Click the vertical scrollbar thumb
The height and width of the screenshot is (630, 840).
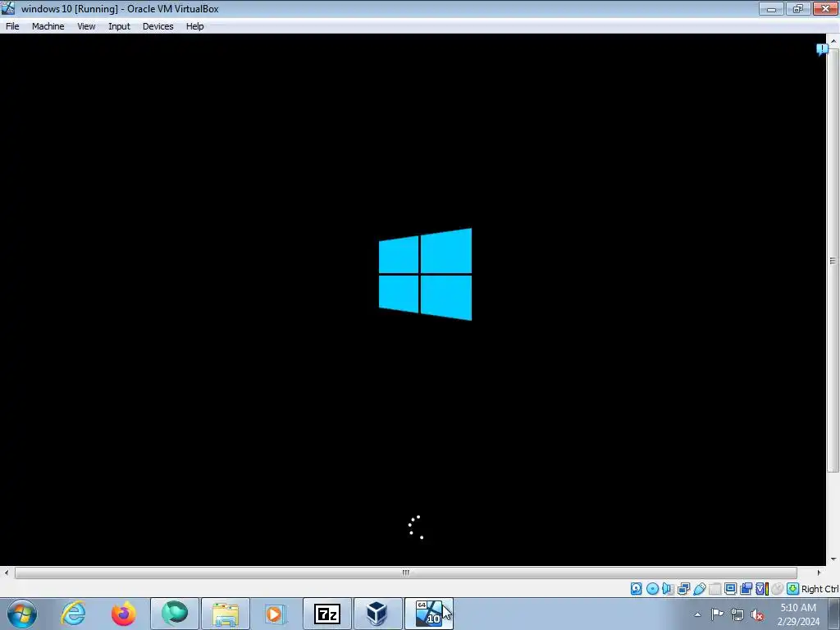click(833, 260)
